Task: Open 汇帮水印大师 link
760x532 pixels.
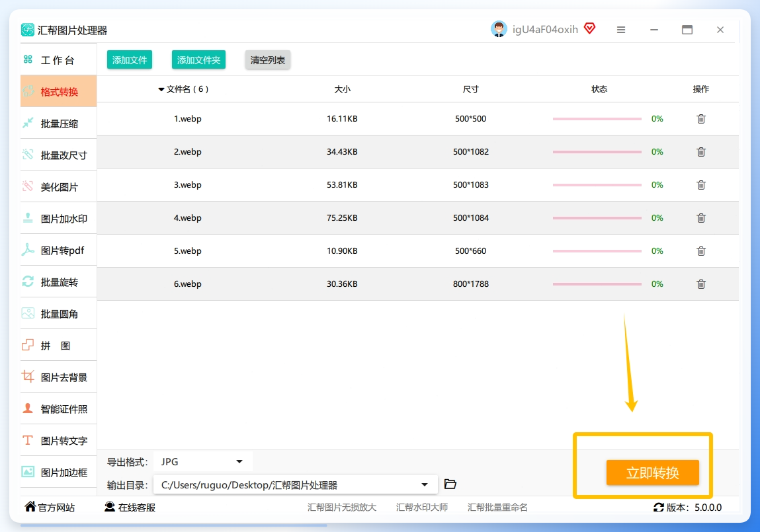Action: [x=422, y=507]
